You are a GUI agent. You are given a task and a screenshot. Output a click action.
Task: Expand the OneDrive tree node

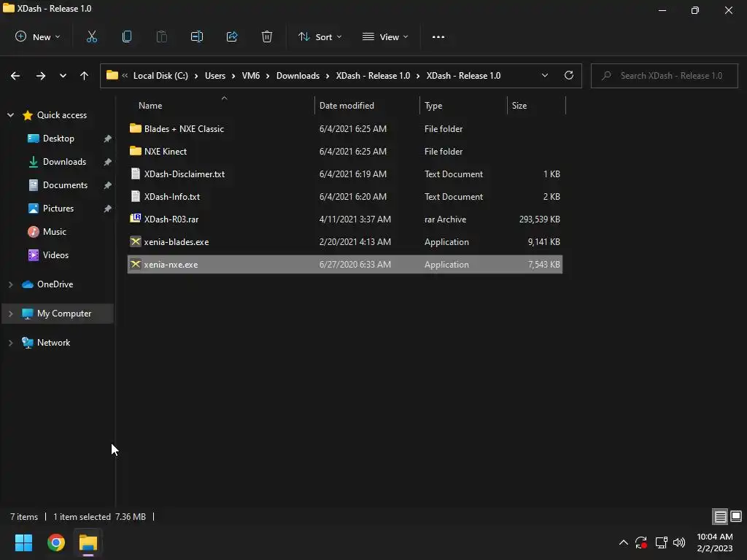[x=10, y=284]
